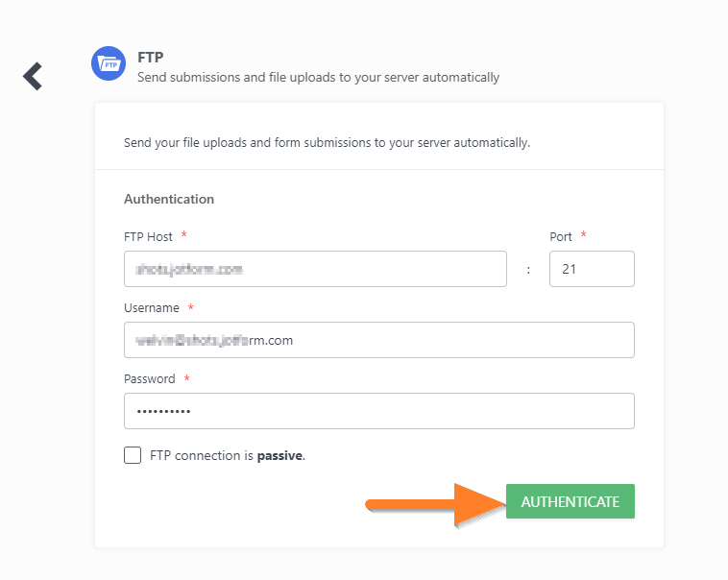Viewport: 728px width, 580px height.
Task: Click the subtitle under the FTP title
Action: pyautogui.click(x=318, y=77)
